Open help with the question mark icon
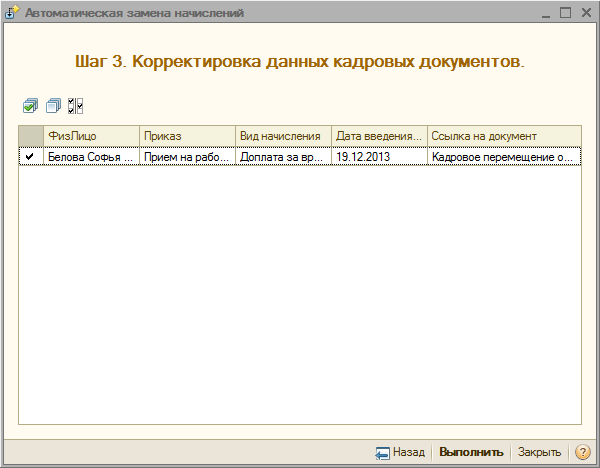The height and width of the screenshot is (468, 600). [x=583, y=452]
